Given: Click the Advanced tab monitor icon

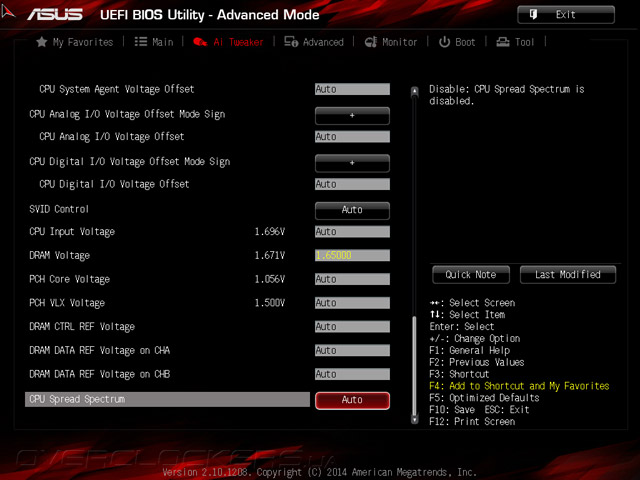Looking at the screenshot, I should 291,42.
